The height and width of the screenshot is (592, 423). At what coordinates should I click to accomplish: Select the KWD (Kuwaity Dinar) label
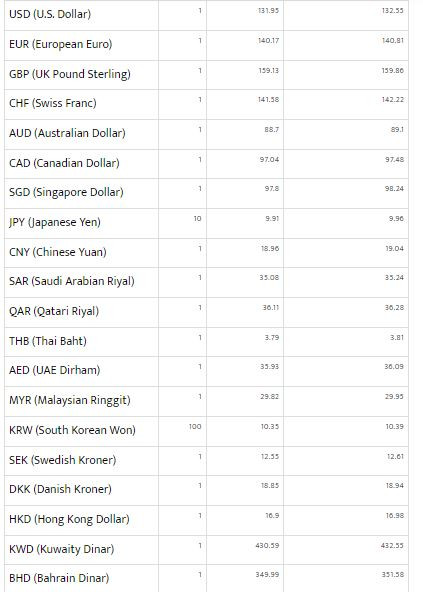(62, 549)
